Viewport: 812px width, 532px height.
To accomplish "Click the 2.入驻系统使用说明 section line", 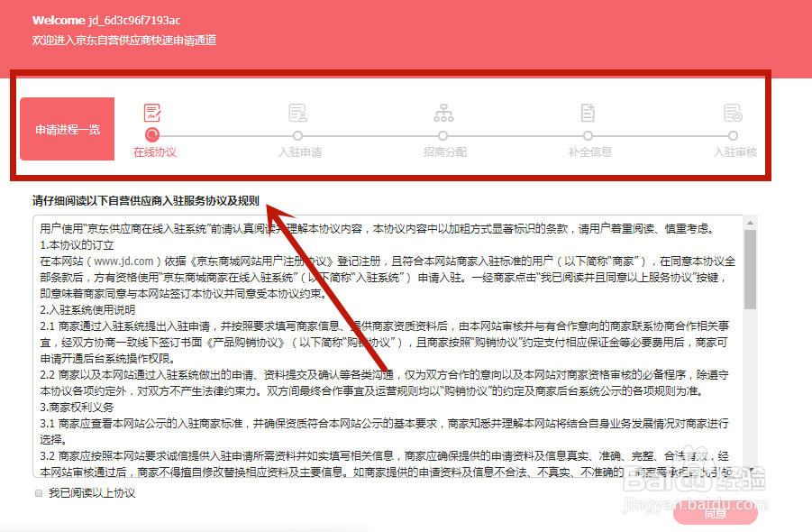I will (x=87, y=310).
